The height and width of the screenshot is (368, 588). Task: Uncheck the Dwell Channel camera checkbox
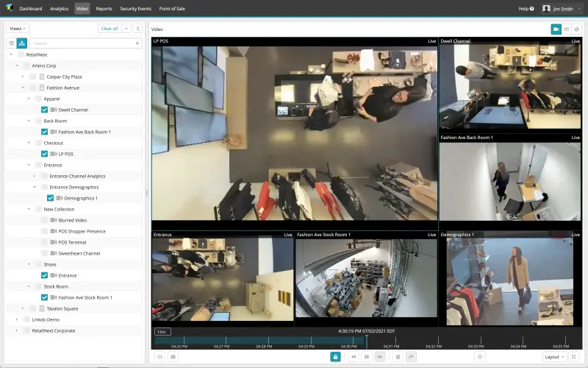coord(45,110)
